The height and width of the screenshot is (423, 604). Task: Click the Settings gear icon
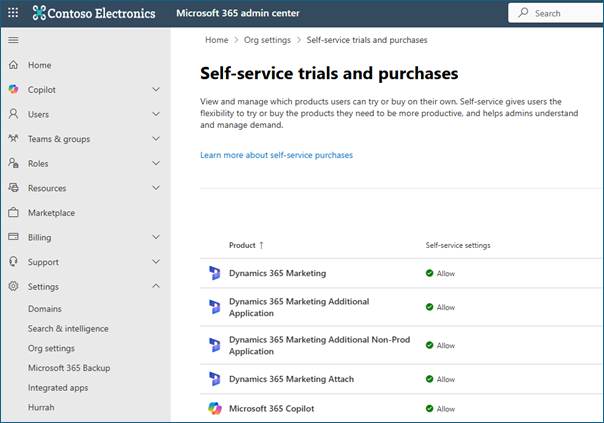13,287
